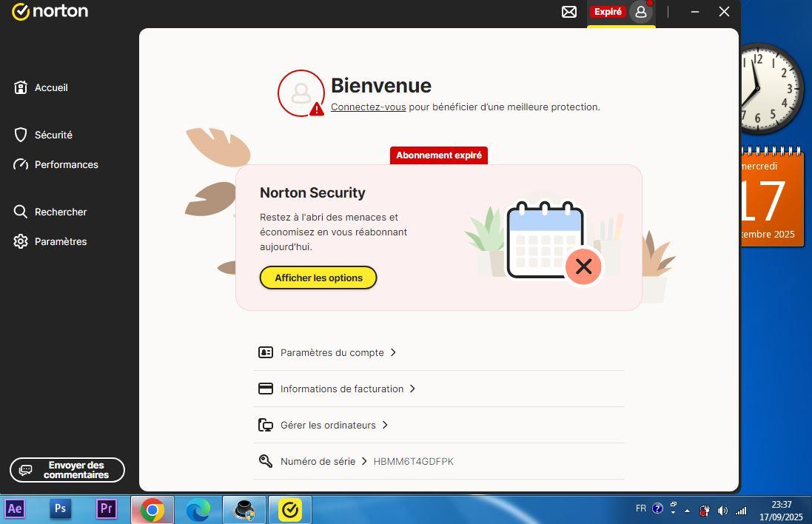
Task: Open Google Chrome from the taskbar
Action: click(152, 510)
